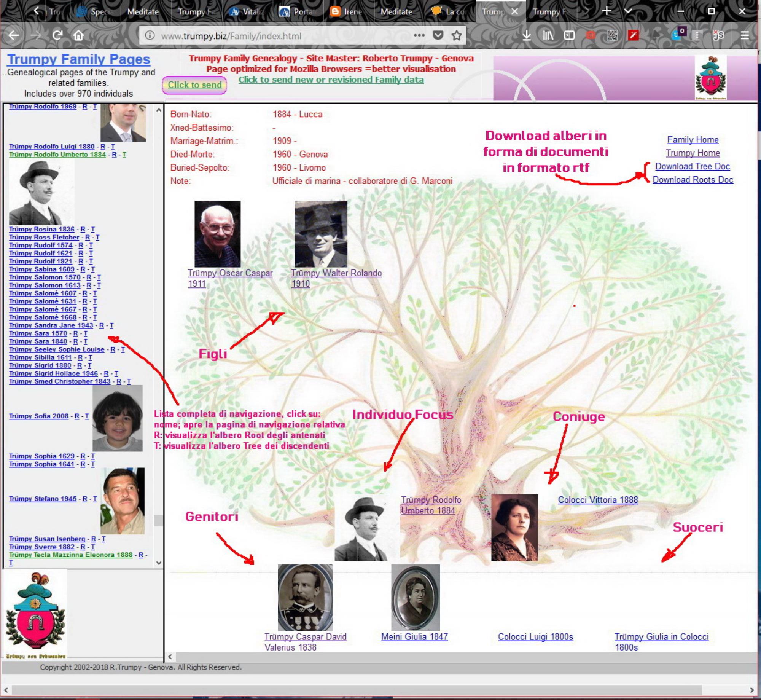Image resolution: width=761 pixels, height=700 pixels.
Task: Click the Download Roots Doc link
Action: tap(693, 179)
